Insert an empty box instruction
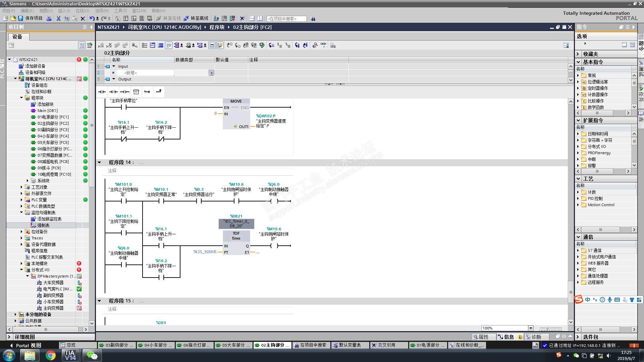Screen dimensions: 644x362 (136, 92)
